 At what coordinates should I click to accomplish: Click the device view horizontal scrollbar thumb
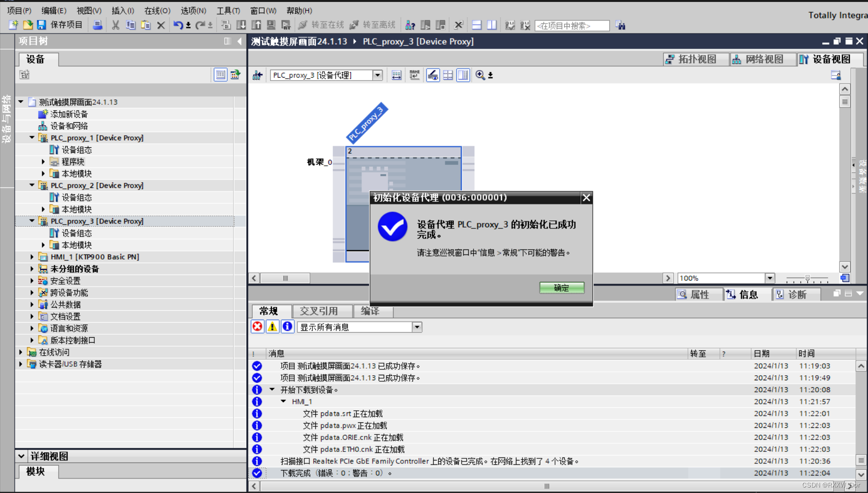(x=285, y=278)
